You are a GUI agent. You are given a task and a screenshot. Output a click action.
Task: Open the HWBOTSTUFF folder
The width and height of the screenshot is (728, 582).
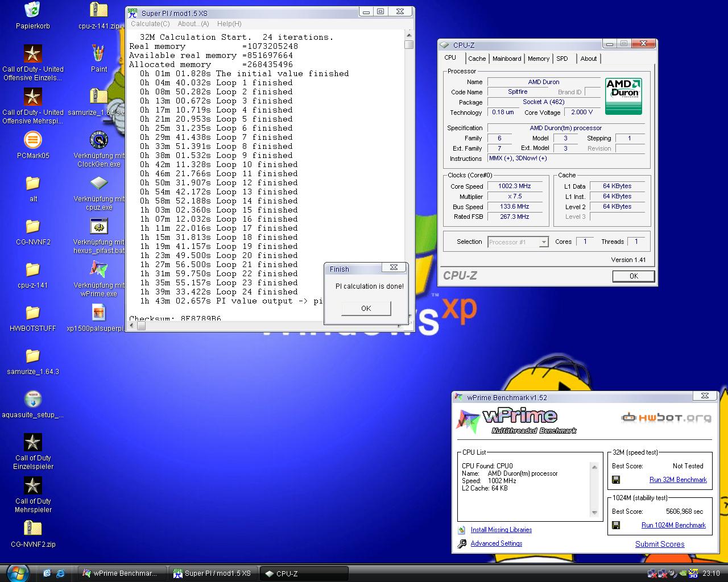pyautogui.click(x=33, y=313)
